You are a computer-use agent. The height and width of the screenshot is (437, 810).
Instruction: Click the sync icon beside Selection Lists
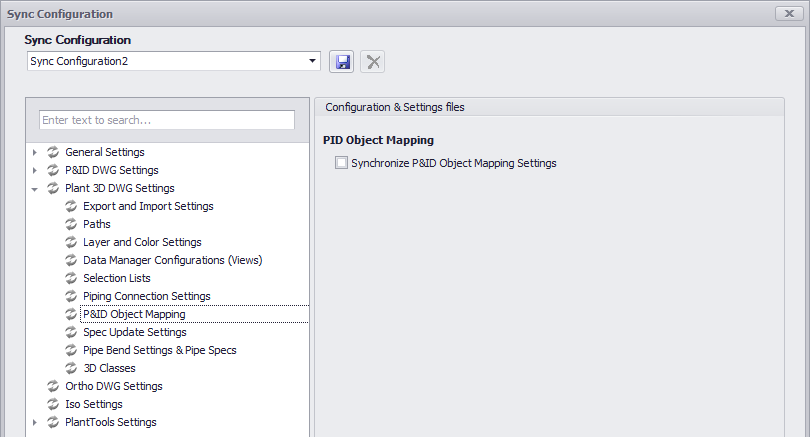pos(71,278)
